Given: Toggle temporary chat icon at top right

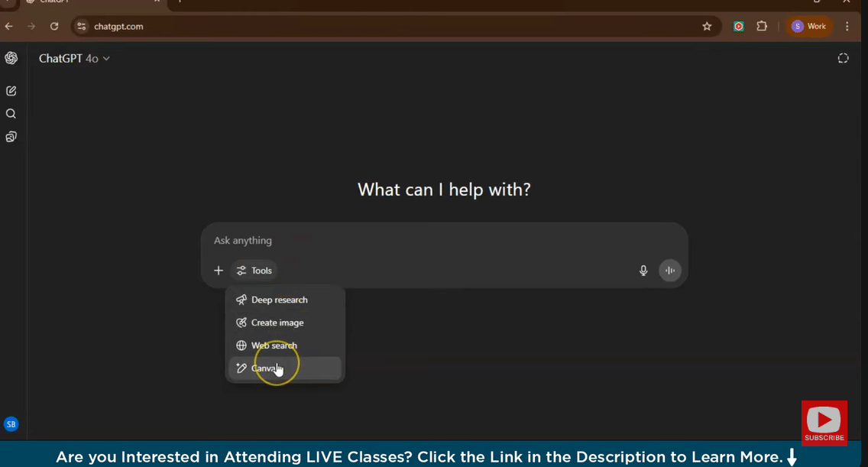Looking at the screenshot, I should (843, 59).
